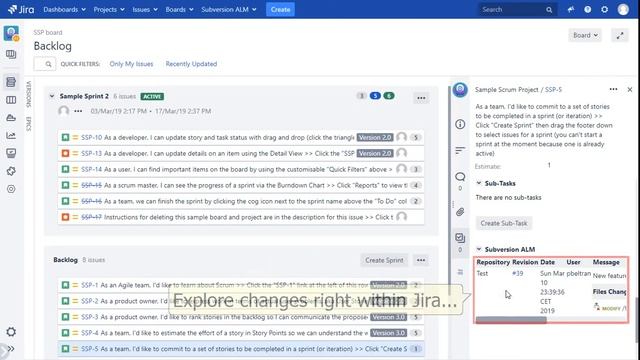Open issue SSP-10

[x=91, y=138]
